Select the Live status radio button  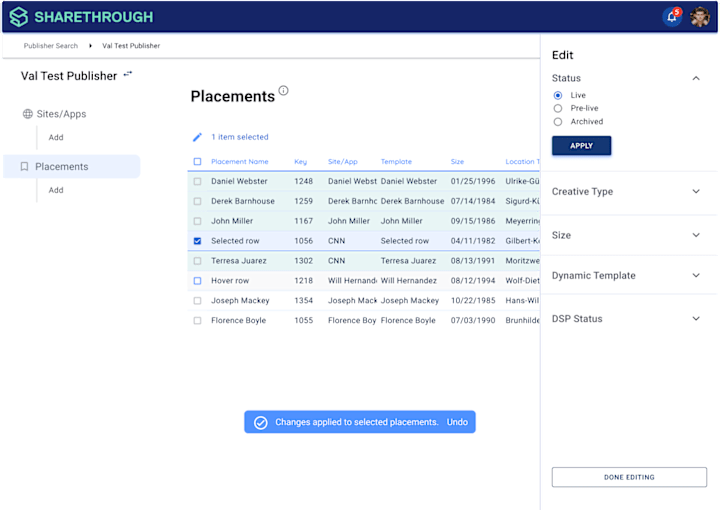(x=558, y=95)
